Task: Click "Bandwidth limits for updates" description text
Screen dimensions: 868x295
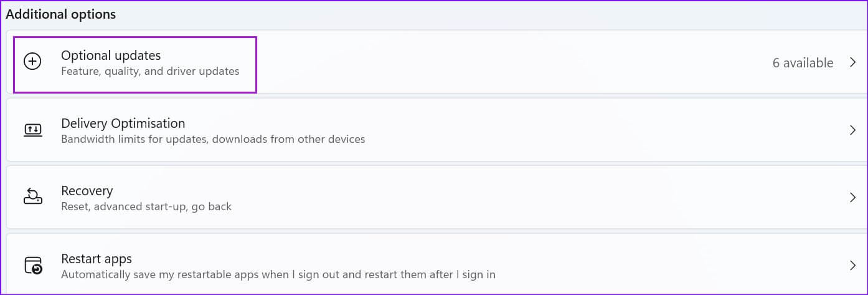Action: pos(133,139)
